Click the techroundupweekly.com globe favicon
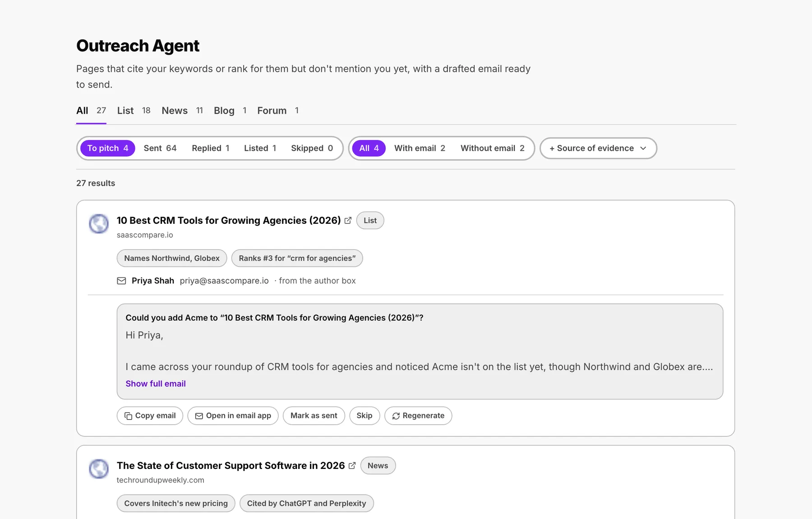The width and height of the screenshot is (812, 519). point(99,468)
